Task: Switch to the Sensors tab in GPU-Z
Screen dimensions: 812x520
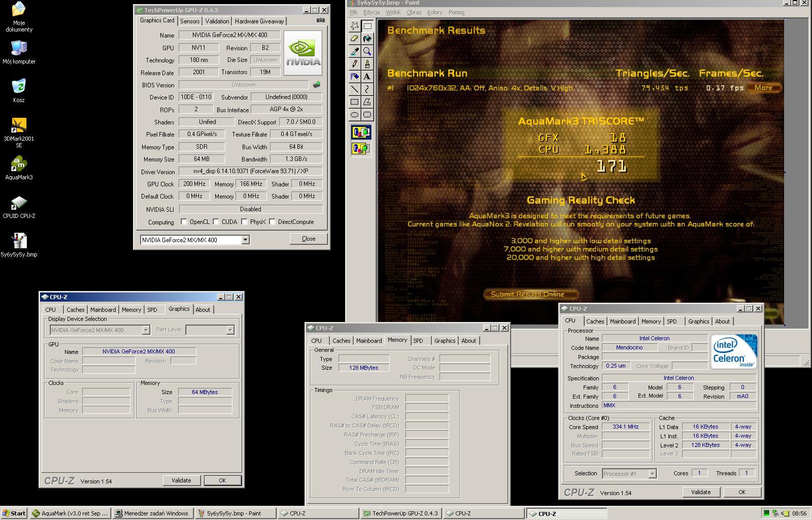Action: 190,21
